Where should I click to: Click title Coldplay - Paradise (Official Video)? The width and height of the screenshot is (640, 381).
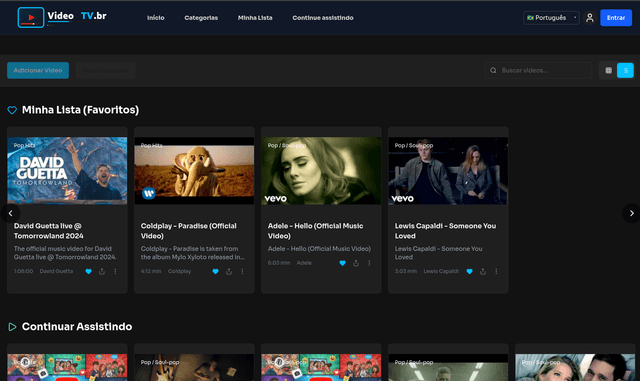coord(189,231)
